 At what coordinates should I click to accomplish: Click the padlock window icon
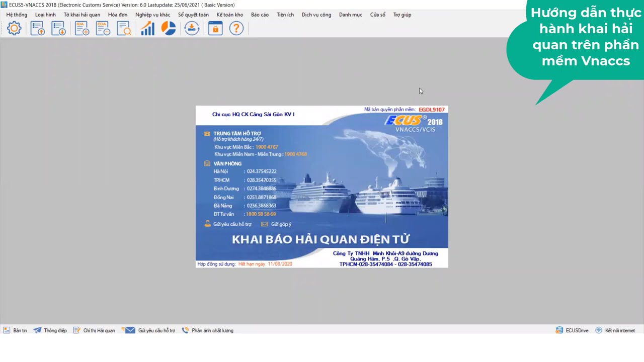tap(215, 28)
